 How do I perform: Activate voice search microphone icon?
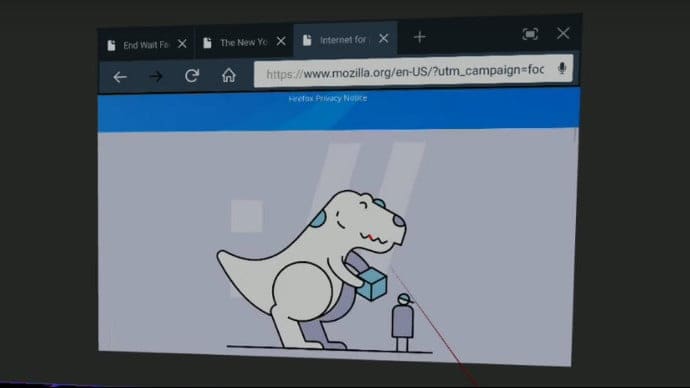pos(562,68)
